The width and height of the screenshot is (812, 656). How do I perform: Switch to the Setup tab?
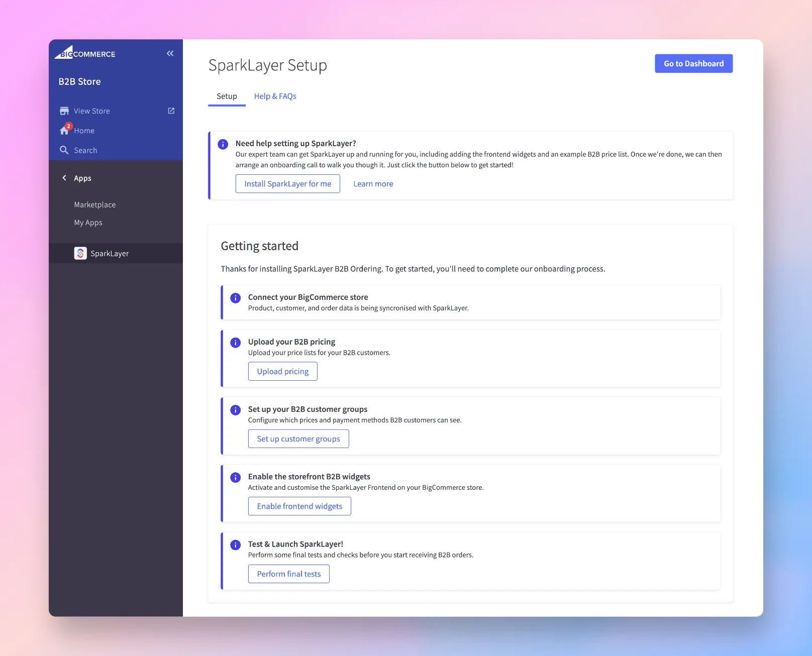click(227, 96)
